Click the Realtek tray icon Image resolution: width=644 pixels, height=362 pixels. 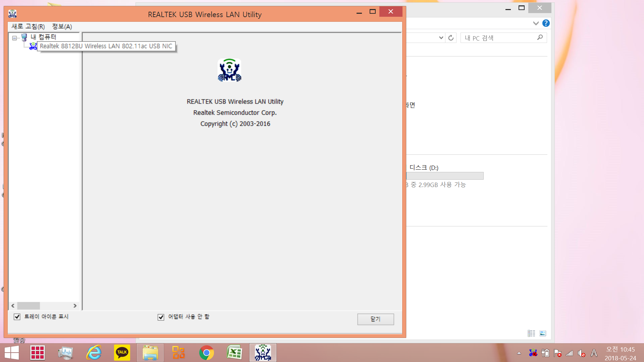533,353
